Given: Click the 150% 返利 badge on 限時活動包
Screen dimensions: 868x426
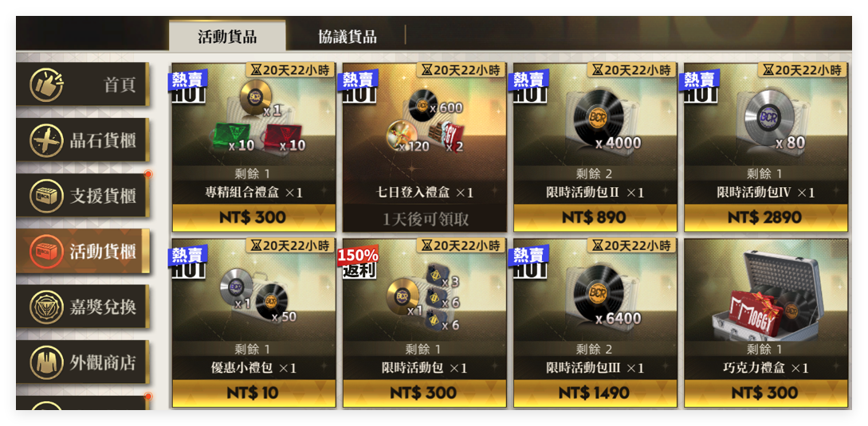Looking at the screenshot, I should [x=358, y=262].
